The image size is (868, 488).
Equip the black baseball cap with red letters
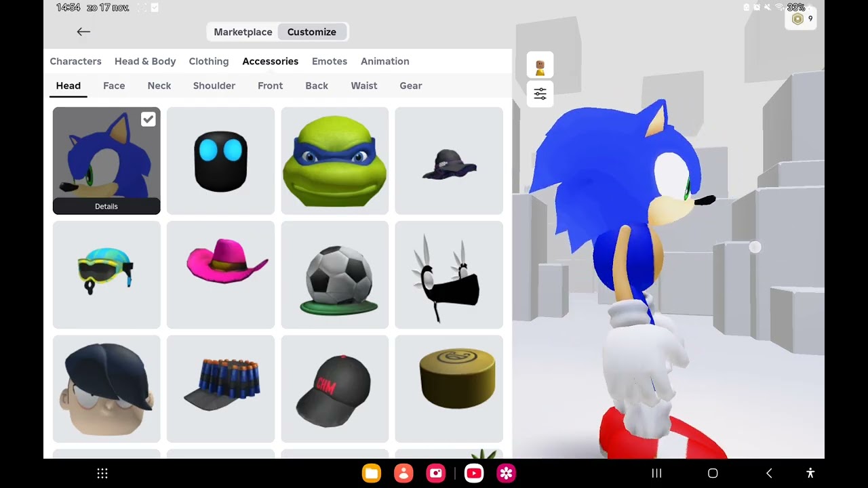tap(335, 389)
